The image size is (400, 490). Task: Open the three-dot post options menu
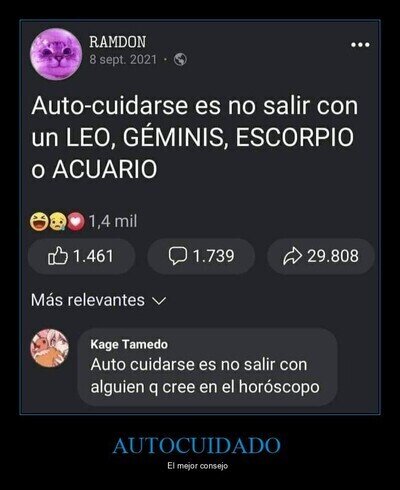[x=360, y=45]
